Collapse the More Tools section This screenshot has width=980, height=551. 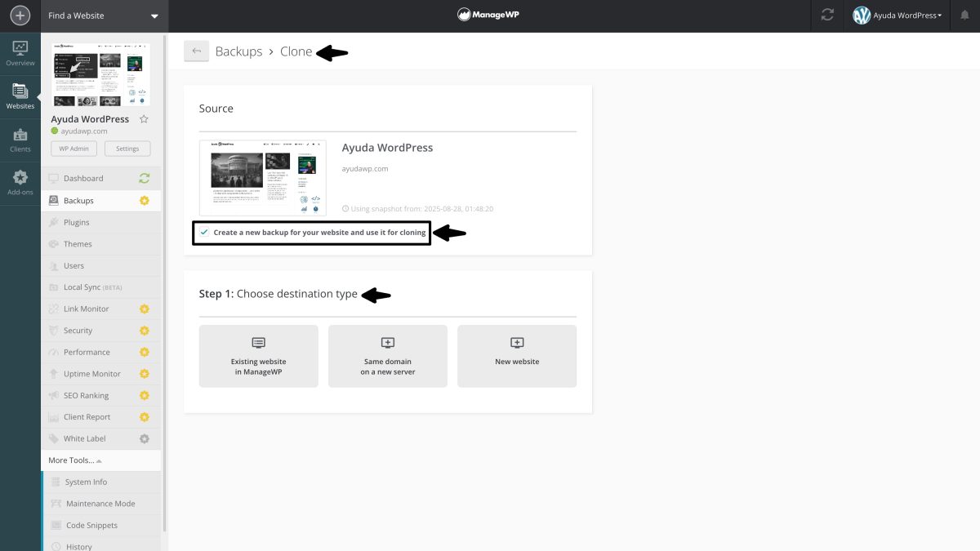(73, 460)
